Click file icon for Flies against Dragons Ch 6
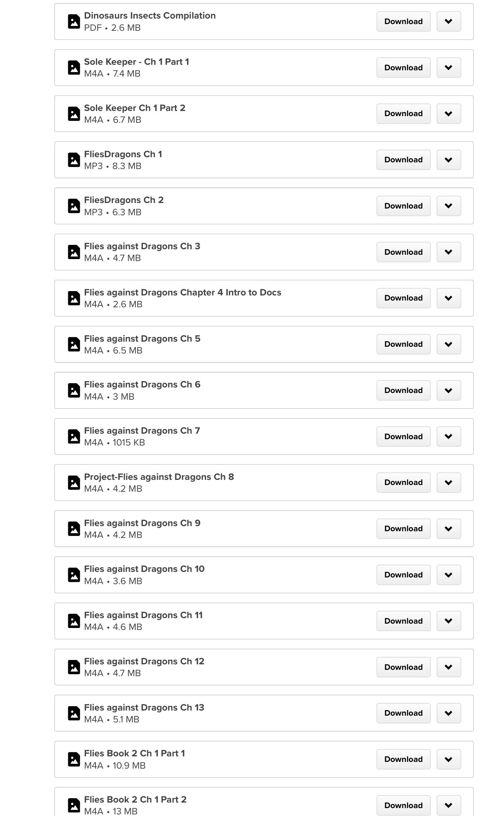Image resolution: width=504 pixels, height=816 pixels. pos(74,390)
